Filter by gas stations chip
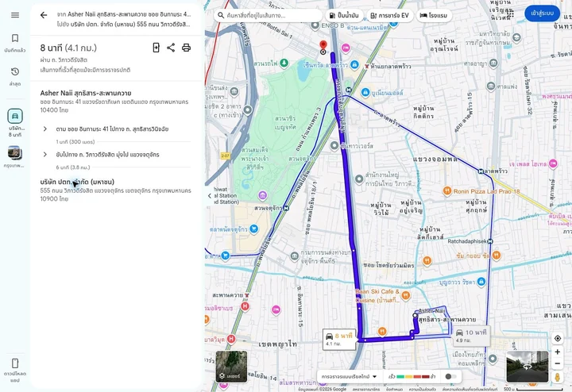 [344, 15]
